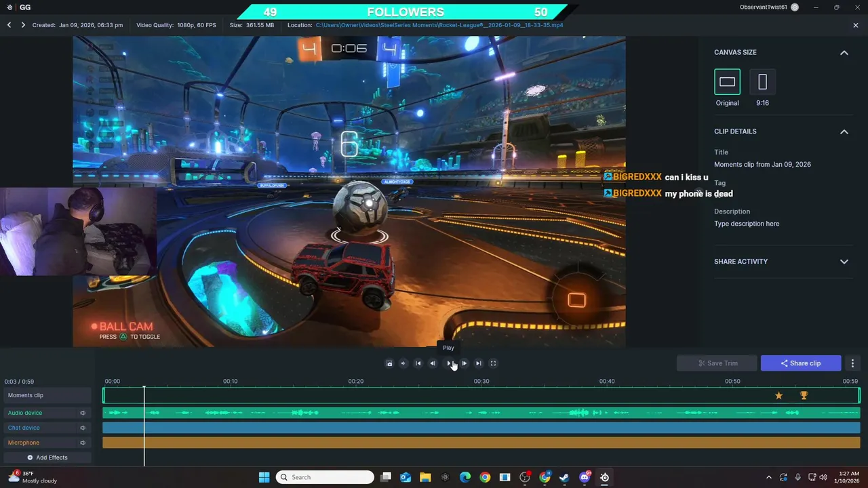Seek timeline to the 00:50 mark
Image resolution: width=868 pixels, height=488 pixels.
point(732,382)
